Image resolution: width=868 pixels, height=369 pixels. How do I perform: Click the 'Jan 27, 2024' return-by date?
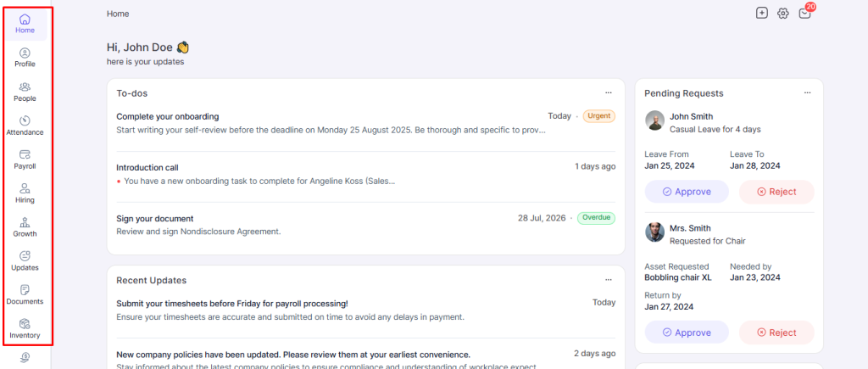click(x=669, y=307)
